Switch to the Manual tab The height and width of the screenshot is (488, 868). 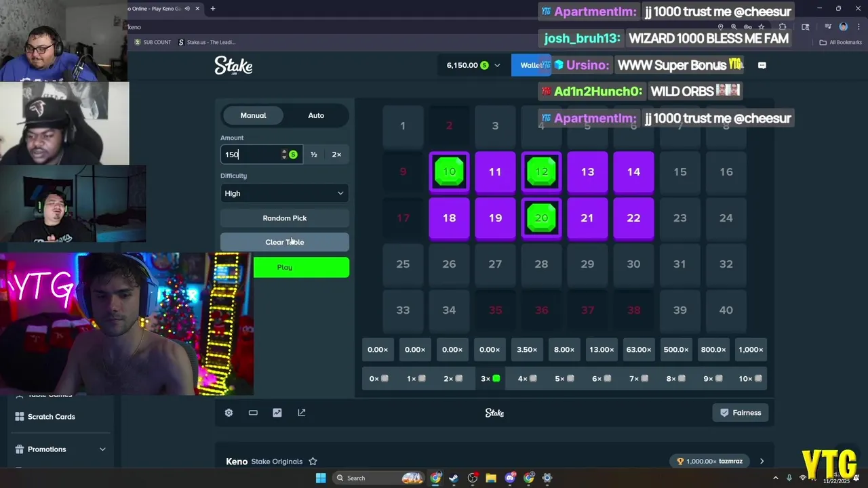pyautogui.click(x=253, y=115)
